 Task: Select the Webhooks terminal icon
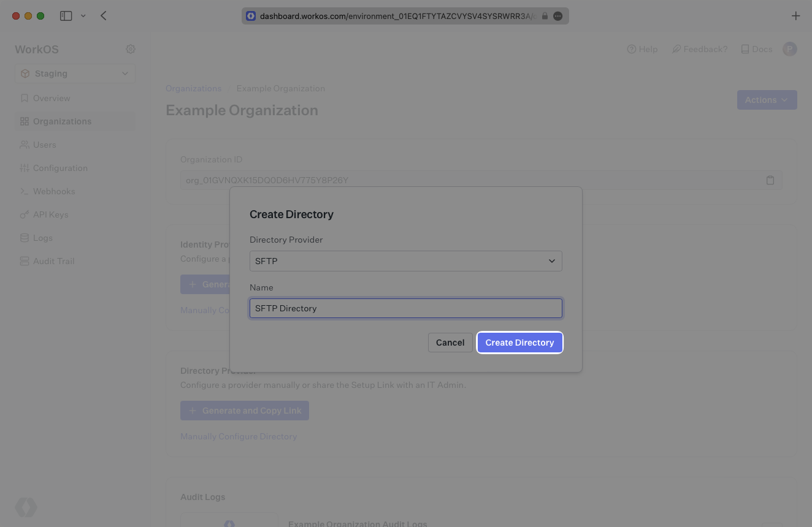pos(24,191)
